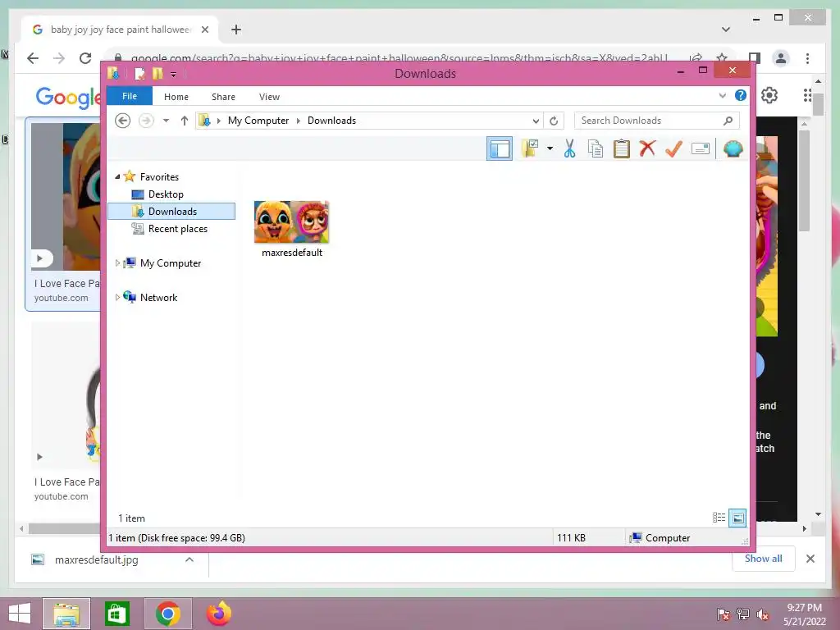Image resolution: width=840 pixels, height=630 pixels.
Task: Click Chrome profile avatar icon
Action: click(x=781, y=58)
